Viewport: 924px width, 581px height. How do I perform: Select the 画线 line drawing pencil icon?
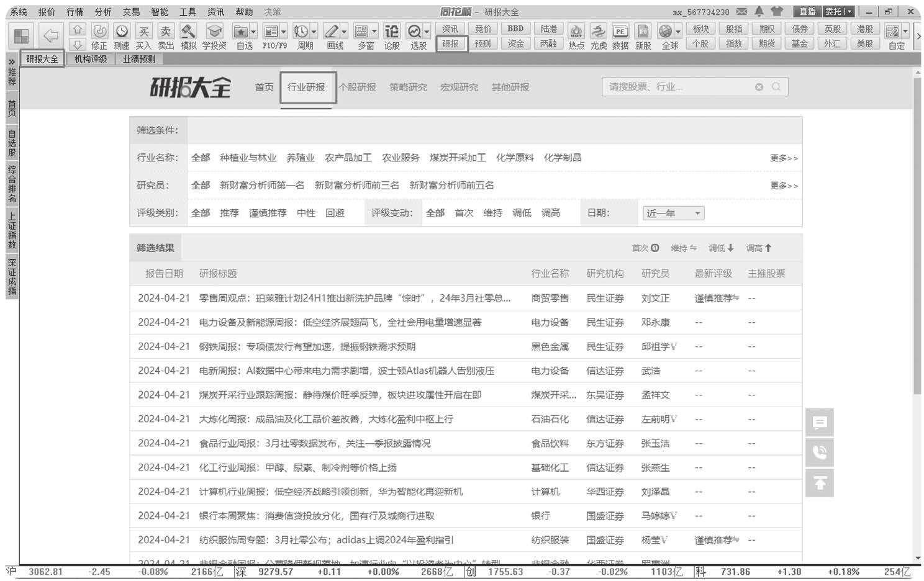pyautogui.click(x=332, y=31)
